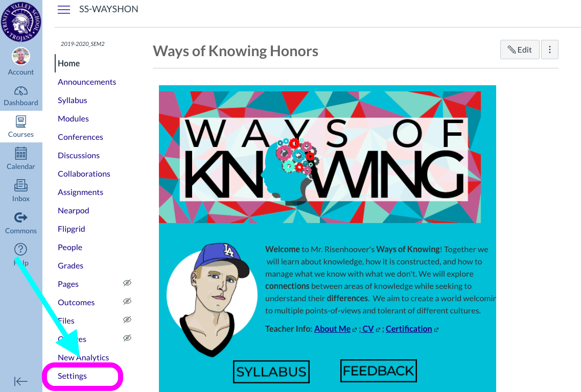The image size is (581, 392).
Task: Open the About Me teacher link
Action: tap(332, 328)
